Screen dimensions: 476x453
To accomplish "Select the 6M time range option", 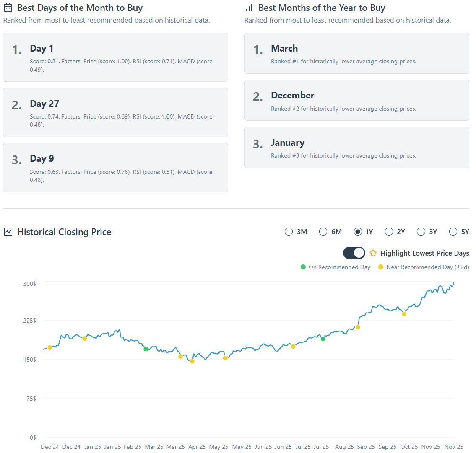I will pyautogui.click(x=323, y=232).
